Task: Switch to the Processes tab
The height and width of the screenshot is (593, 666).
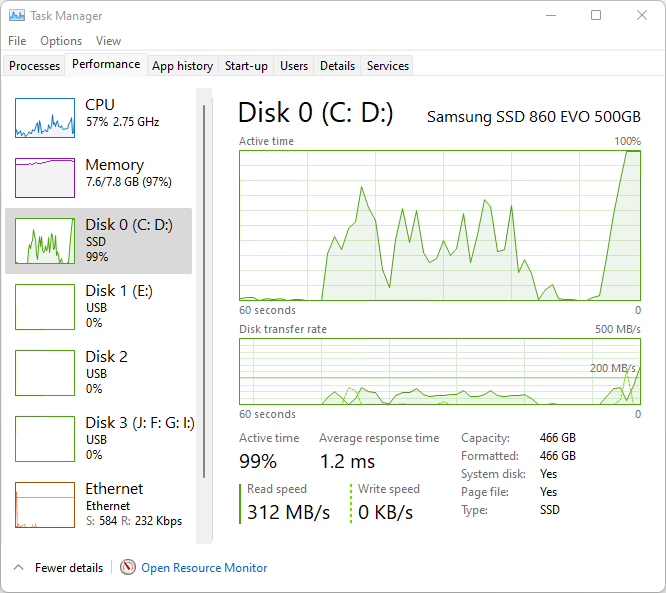Action: (34, 66)
